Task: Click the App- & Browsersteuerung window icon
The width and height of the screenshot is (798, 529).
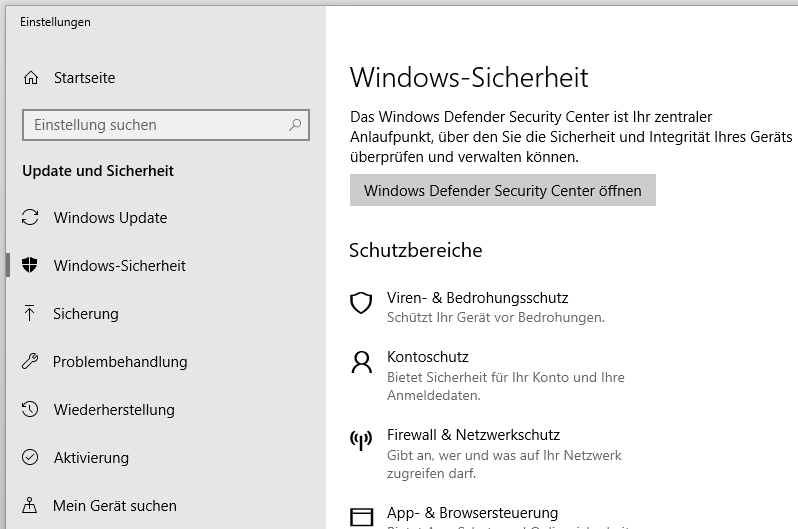Action: tap(362, 517)
